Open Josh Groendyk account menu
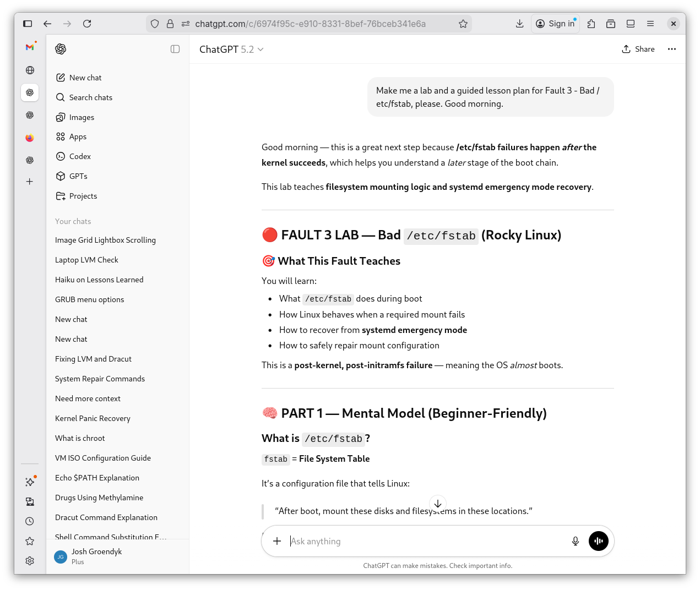Screen dimensions: 700x590 pos(96,556)
